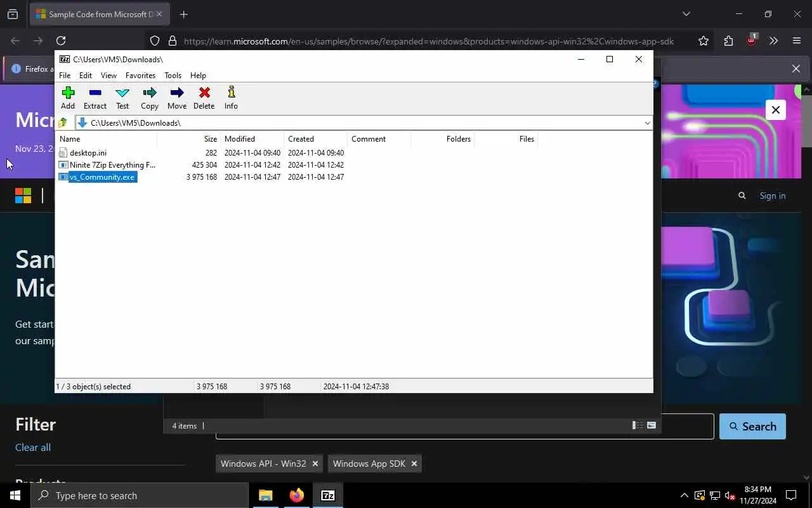Sort by Modified column header
812x508 pixels.
pyautogui.click(x=252, y=139)
